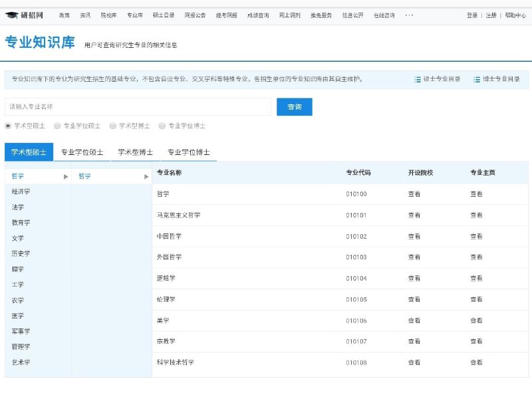The width and height of the screenshot is (532, 419).
Task: Select 军事学 in the discipline list
Action: pyautogui.click(x=21, y=331)
